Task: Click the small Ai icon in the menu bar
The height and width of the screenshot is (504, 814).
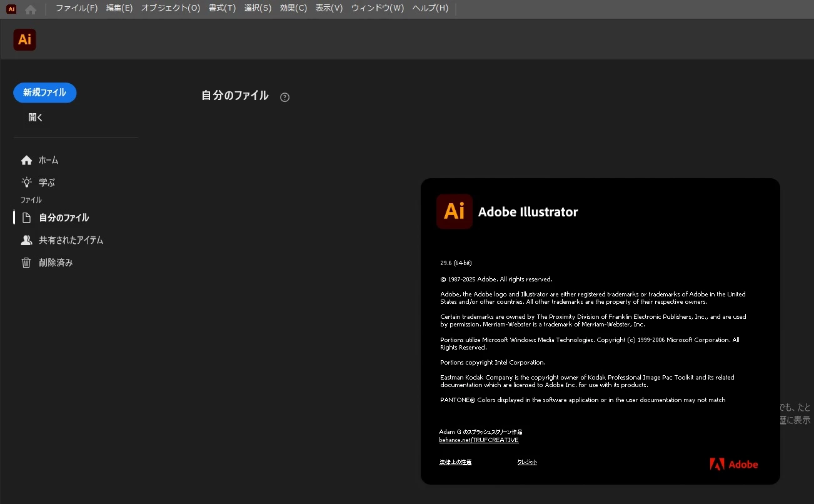Action: 11,9
